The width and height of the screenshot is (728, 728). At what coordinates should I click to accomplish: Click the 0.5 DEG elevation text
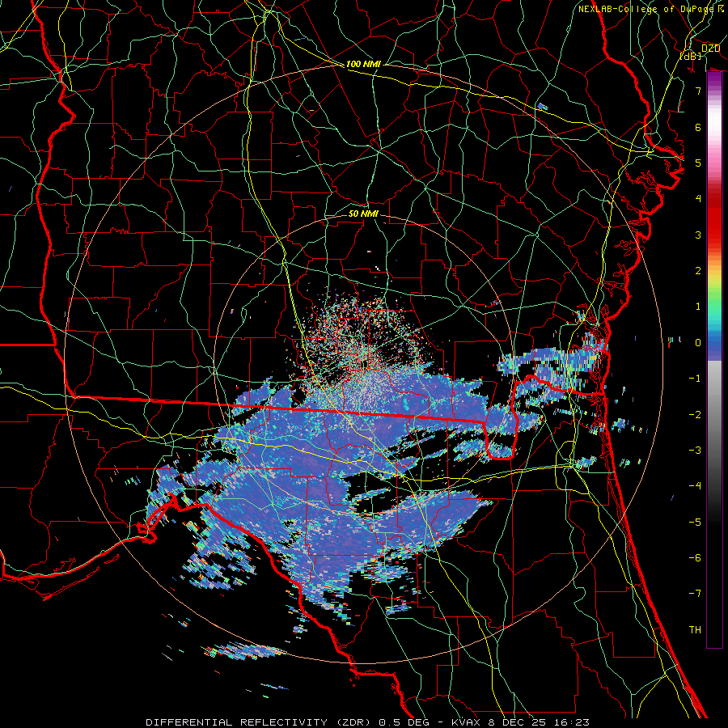[x=405, y=722]
